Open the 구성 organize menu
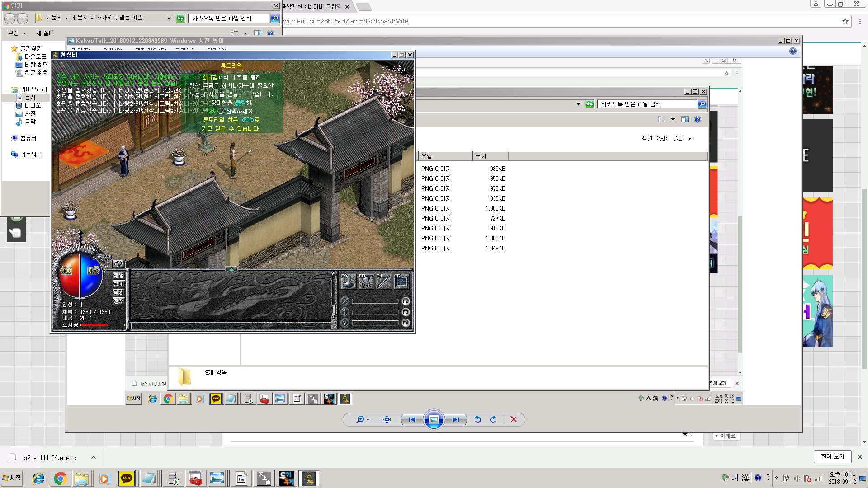Image resolution: width=868 pixels, height=488 pixels. pos(17,33)
